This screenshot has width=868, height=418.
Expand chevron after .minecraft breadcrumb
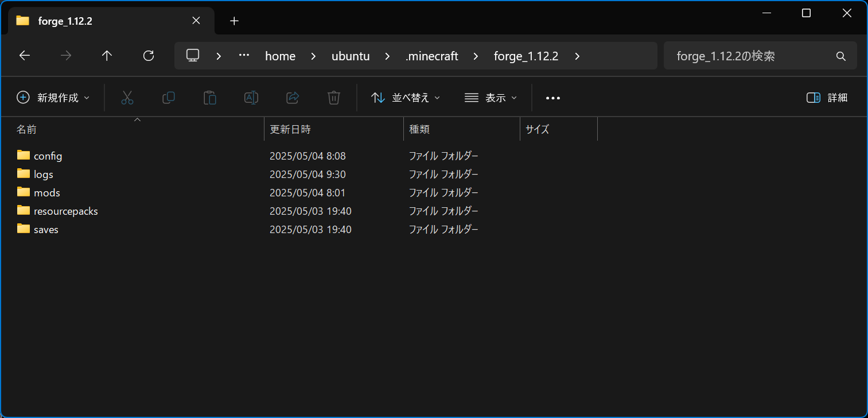476,56
